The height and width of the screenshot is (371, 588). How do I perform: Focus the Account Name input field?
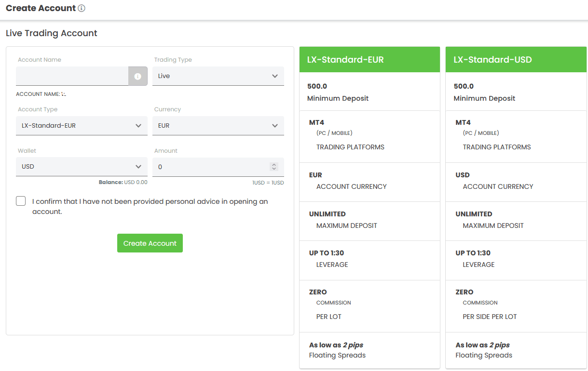(72, 76)
